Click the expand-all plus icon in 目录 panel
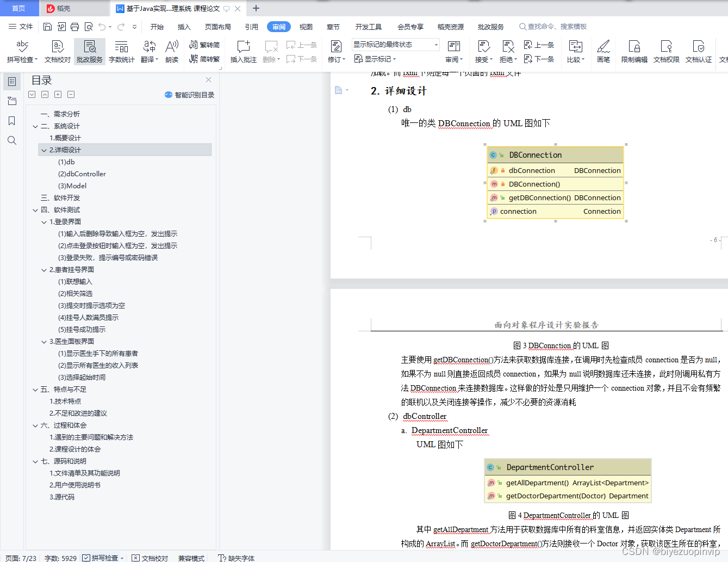 click(x=58, y=95)
